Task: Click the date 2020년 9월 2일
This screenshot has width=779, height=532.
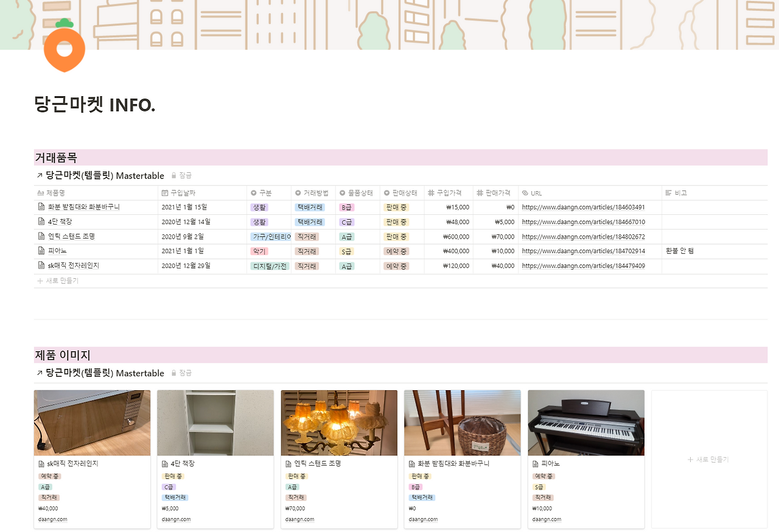Action: tap(183, 237)
